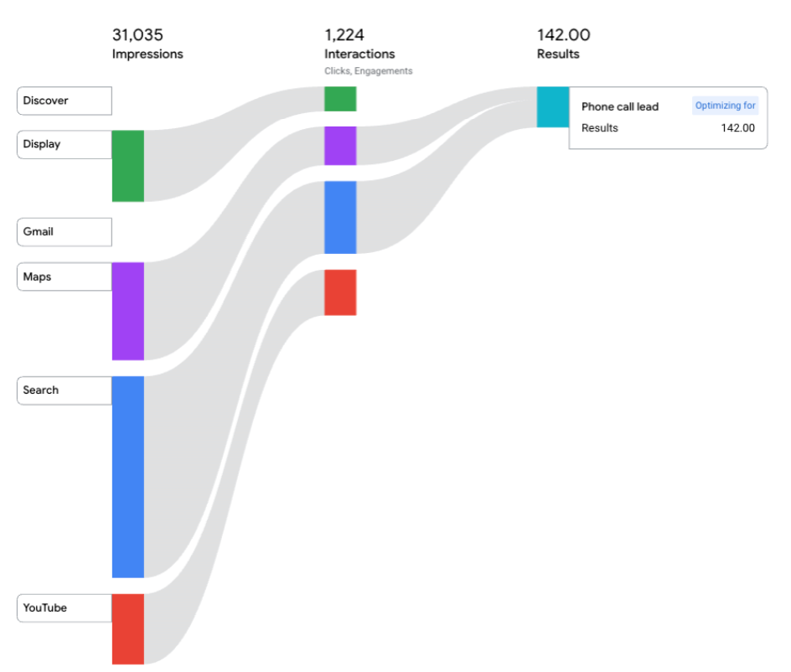791x672 pixels.
Task: Click the 1,224 Interactions heading
Action: [x=359, y=44]
